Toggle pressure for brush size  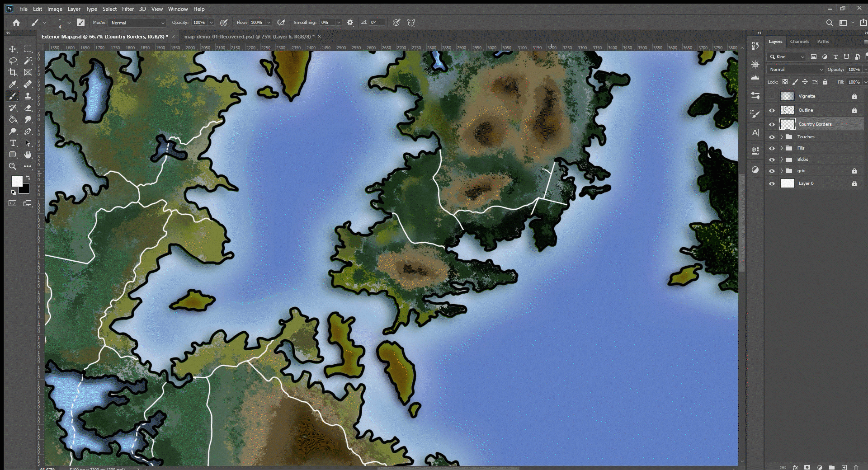point(396,23)
